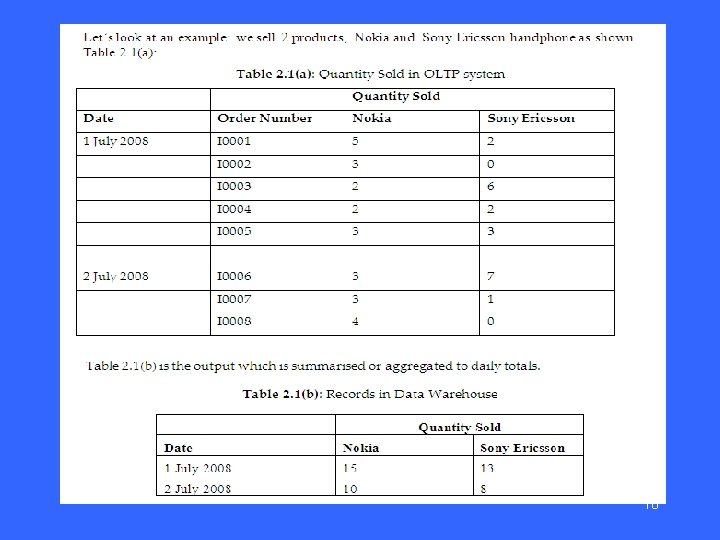Click the "Quantity Sold" header in the OLTP table
Image resolution: width=720 pixels, height=540 pixels.
tap(396, 96)
